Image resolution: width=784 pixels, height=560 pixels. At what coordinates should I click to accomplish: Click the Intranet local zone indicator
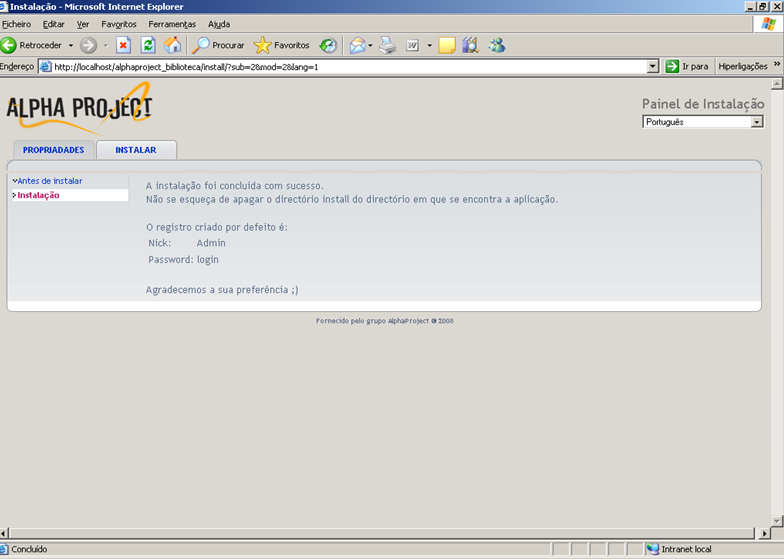tap(679, 549)
